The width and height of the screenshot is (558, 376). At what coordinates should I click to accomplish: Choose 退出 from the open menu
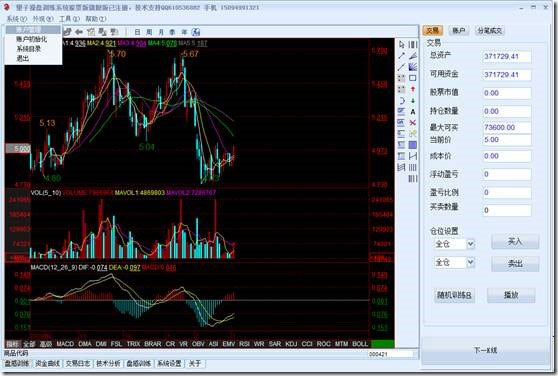coord(23,58)
